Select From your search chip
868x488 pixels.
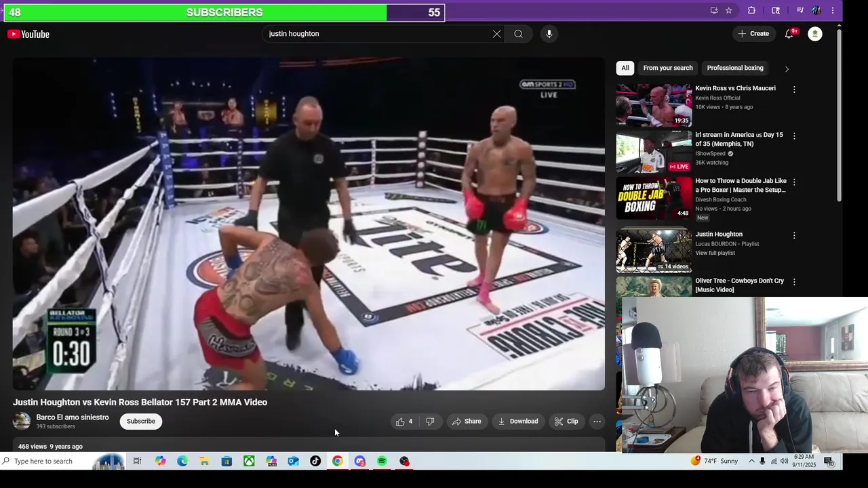click(668, 68)
